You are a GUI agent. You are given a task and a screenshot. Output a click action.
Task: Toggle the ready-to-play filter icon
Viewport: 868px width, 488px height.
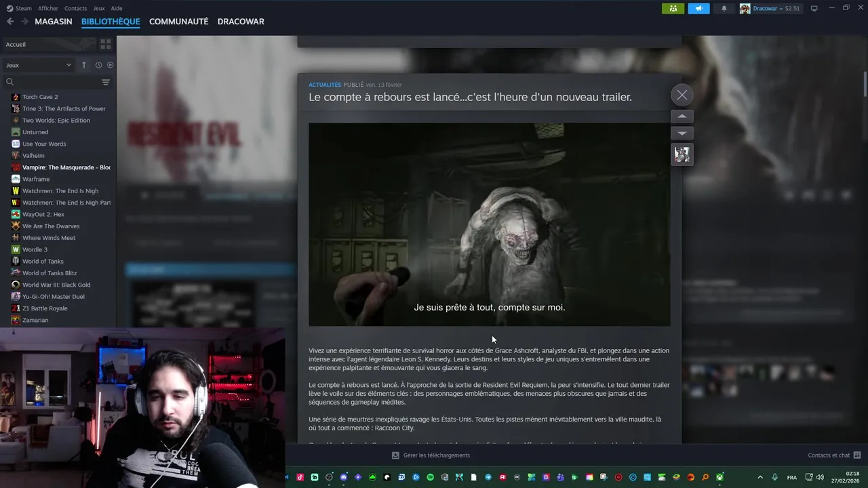[x=110, y=65]
